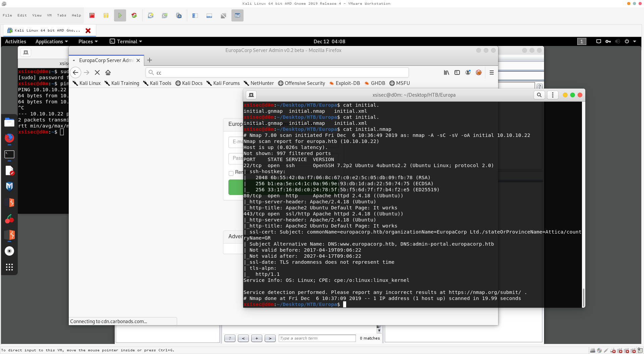Click the next match button
The width and height of the screenshot is (644, 354).
tap(270, 338)
